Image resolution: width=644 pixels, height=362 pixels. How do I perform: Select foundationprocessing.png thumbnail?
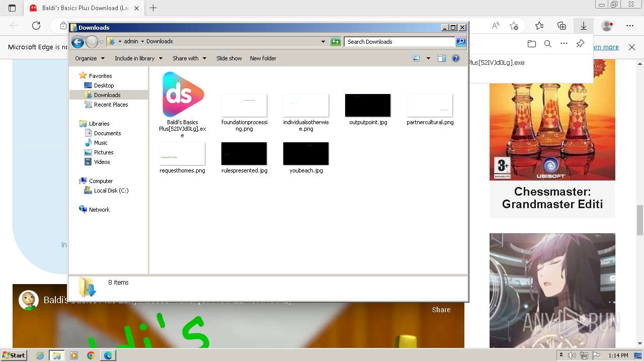(244, 112)
